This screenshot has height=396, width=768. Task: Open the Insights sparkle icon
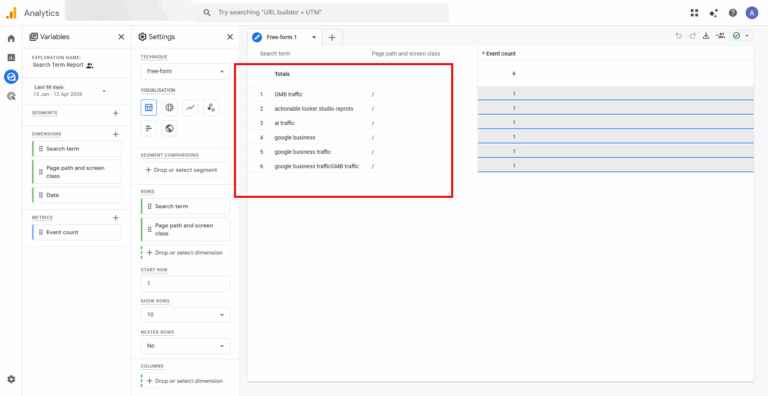[x=714, y=13]
